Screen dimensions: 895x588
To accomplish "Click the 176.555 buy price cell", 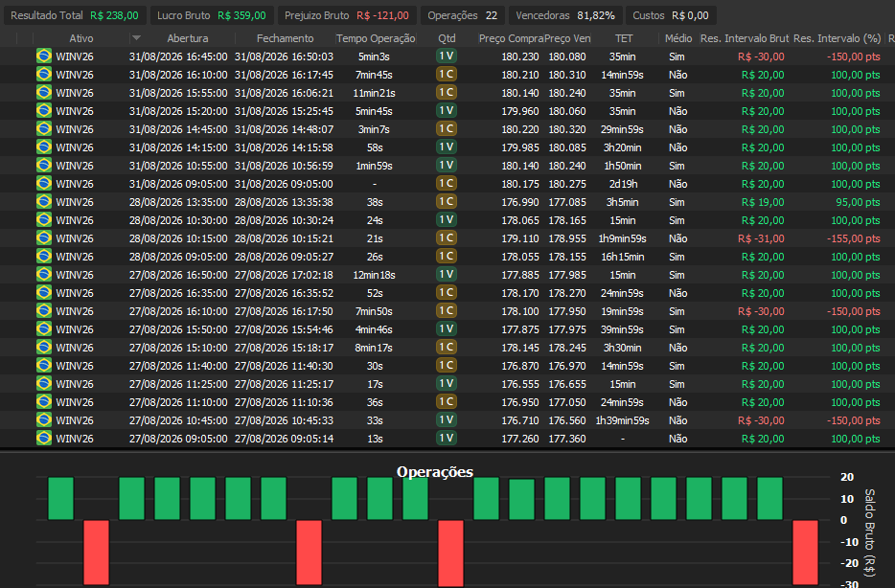I will point(520,384).
